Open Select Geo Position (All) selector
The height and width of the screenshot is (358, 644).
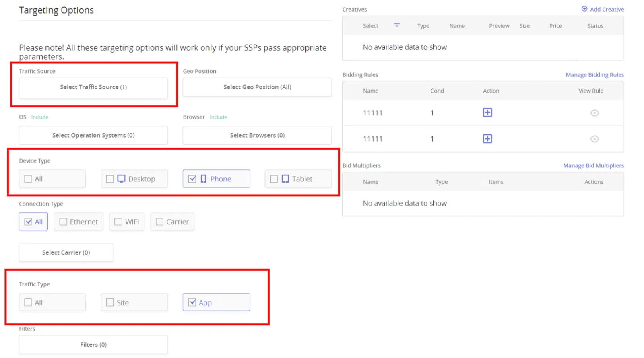257,87
